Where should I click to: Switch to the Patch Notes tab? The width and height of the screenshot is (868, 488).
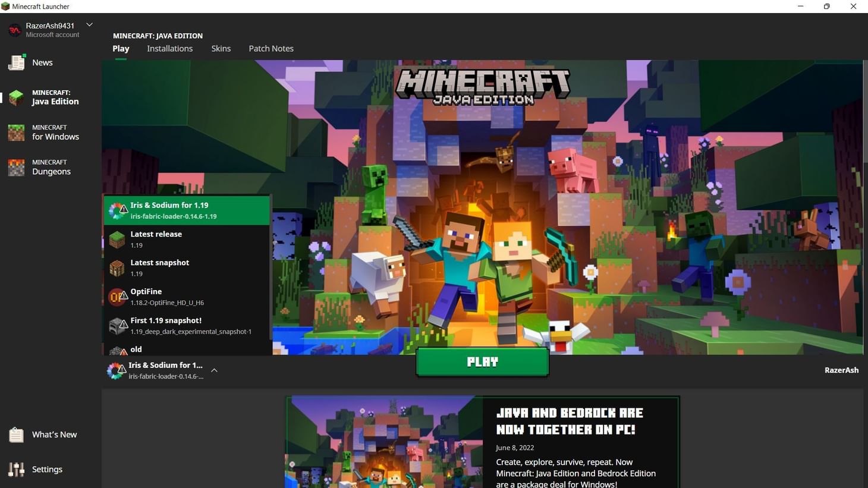coord(271,48)
